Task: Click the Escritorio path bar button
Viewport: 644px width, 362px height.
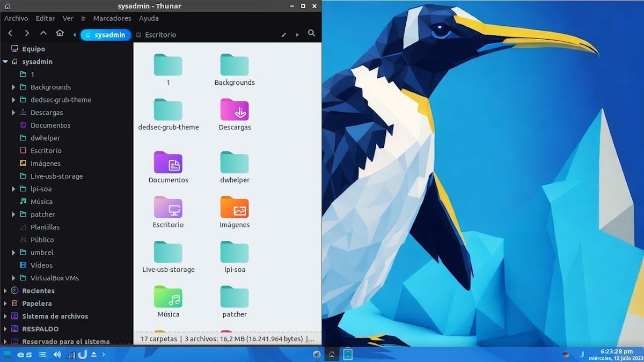Action: tap(157, 35)
